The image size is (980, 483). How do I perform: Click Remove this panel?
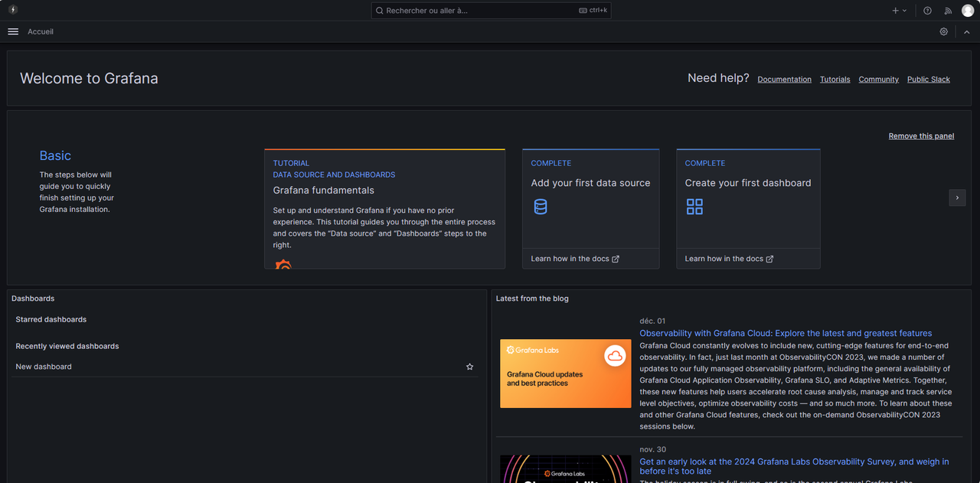(921, 135)
